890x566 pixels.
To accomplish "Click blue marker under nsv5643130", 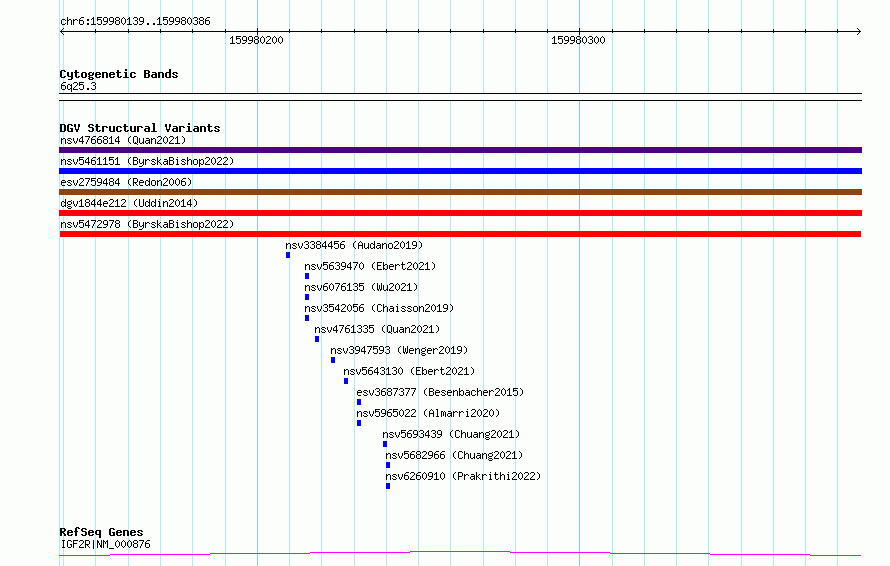I will click(346, 381).
